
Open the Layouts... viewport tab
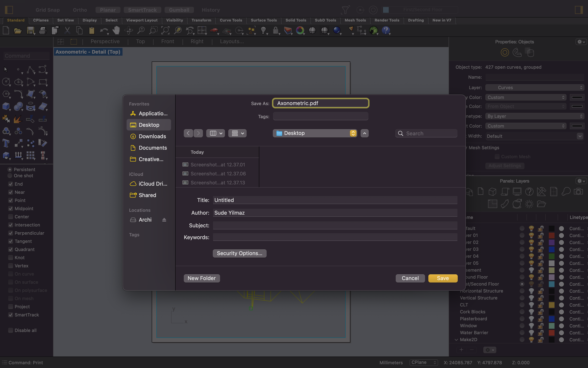click(x=232, y=41)
